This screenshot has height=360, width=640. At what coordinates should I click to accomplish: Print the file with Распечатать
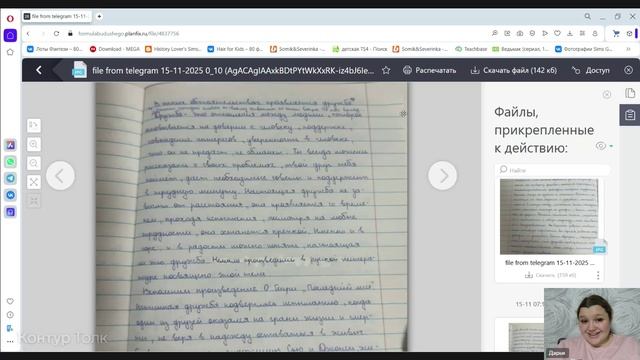tap(429, 70)
